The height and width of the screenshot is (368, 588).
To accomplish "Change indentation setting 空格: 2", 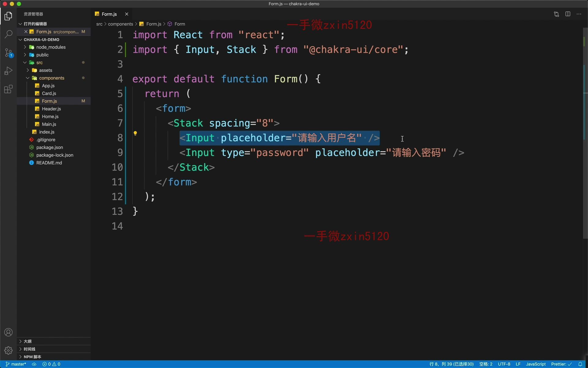I will point(486,364).
